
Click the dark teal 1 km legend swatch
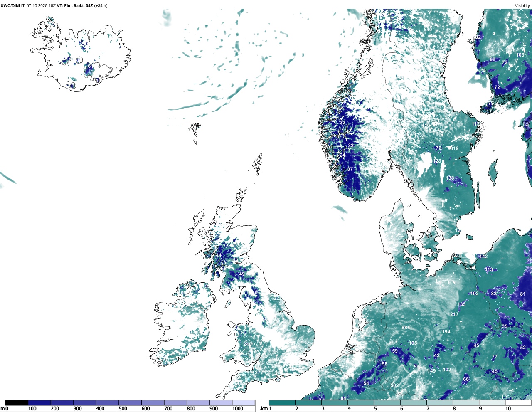point(282,402)
